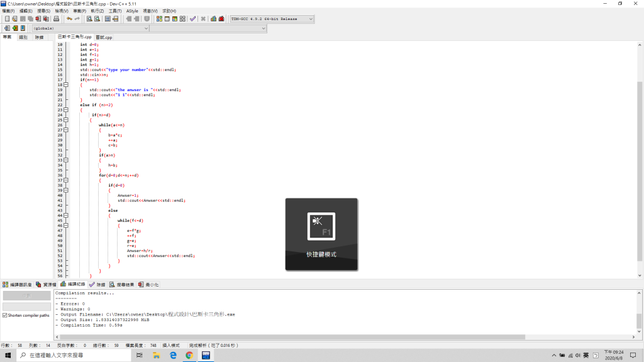Switch to the 類別 sidebar tab
The width and height of the screenshot is (644, 362).
click(23, 37)
